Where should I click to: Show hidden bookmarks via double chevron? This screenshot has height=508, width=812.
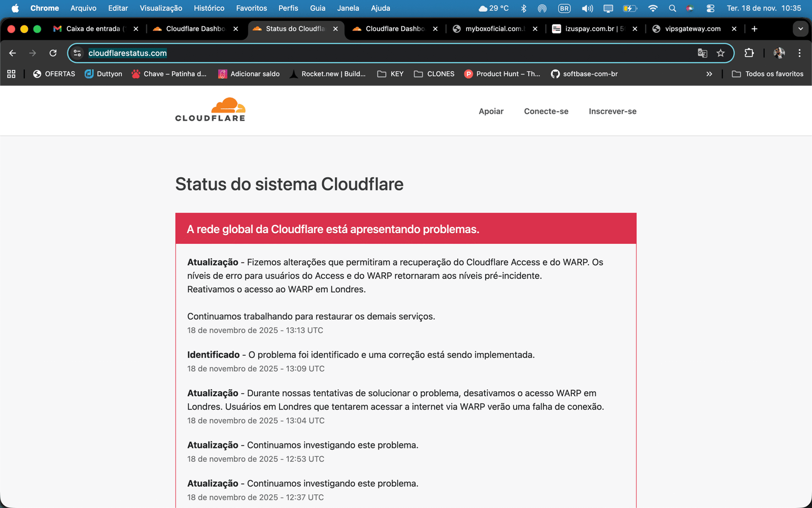click(x=709, y=74)
